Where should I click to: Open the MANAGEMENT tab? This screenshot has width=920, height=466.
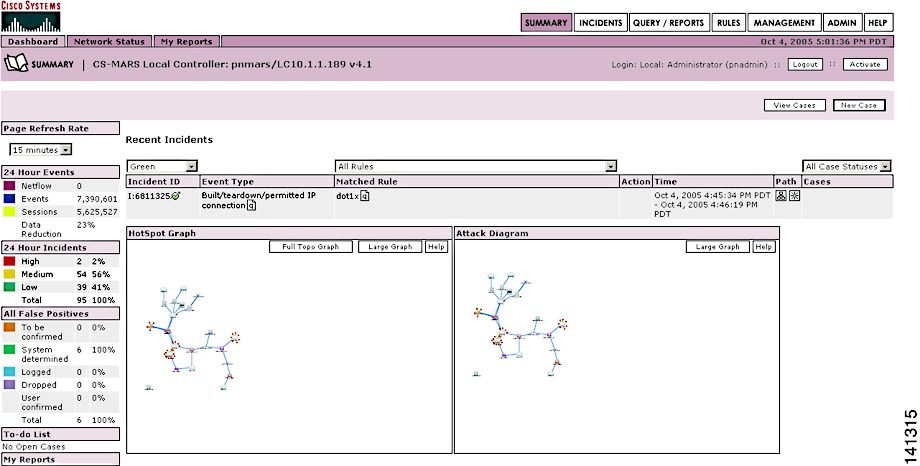point(784,23)
